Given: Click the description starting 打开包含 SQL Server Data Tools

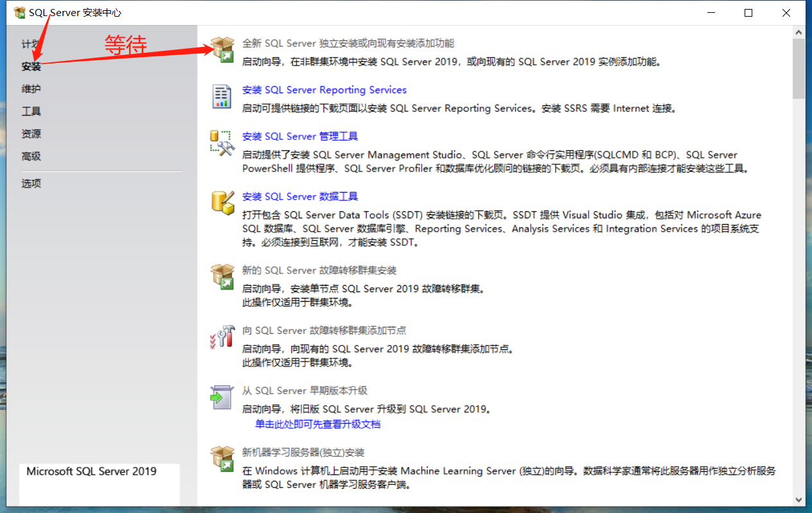Looking at the screenshot, I should [x=502, y=229].
